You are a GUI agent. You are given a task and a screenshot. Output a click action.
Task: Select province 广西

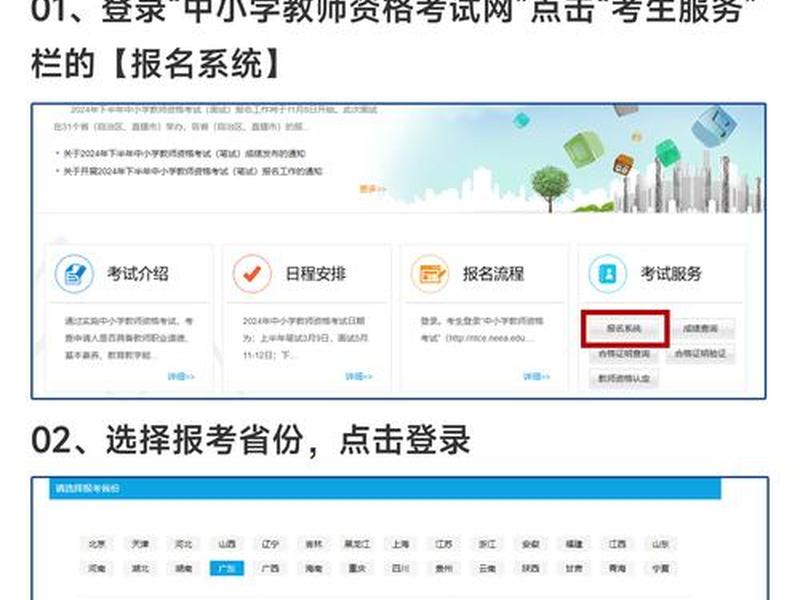coord(270,568)
